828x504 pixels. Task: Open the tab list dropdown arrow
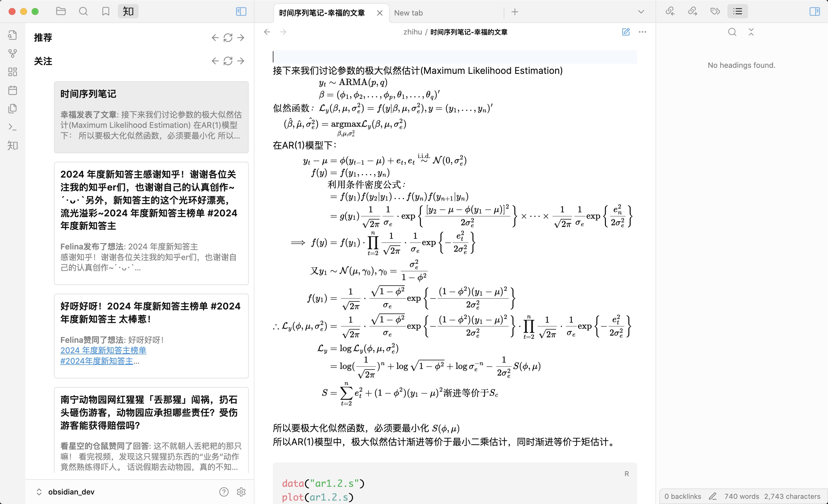point(641,12)
